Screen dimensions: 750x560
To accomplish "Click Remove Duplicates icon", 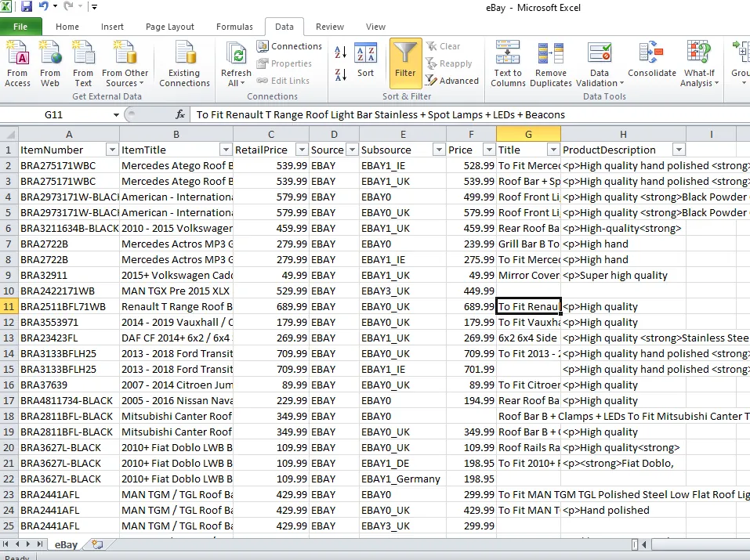I will coord(550,64).
